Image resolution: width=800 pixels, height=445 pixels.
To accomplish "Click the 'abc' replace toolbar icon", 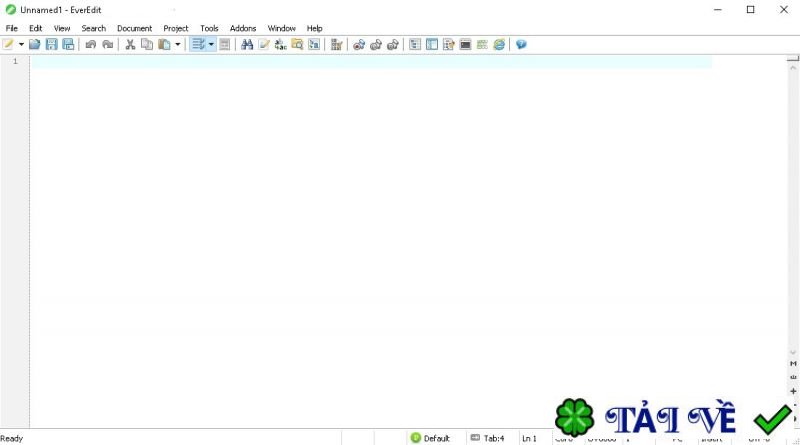I will tap(281, 44).
